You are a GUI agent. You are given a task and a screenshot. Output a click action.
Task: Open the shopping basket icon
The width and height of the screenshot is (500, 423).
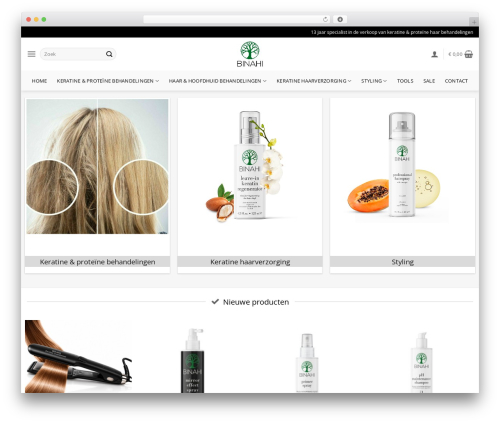[x=469, y=54]
